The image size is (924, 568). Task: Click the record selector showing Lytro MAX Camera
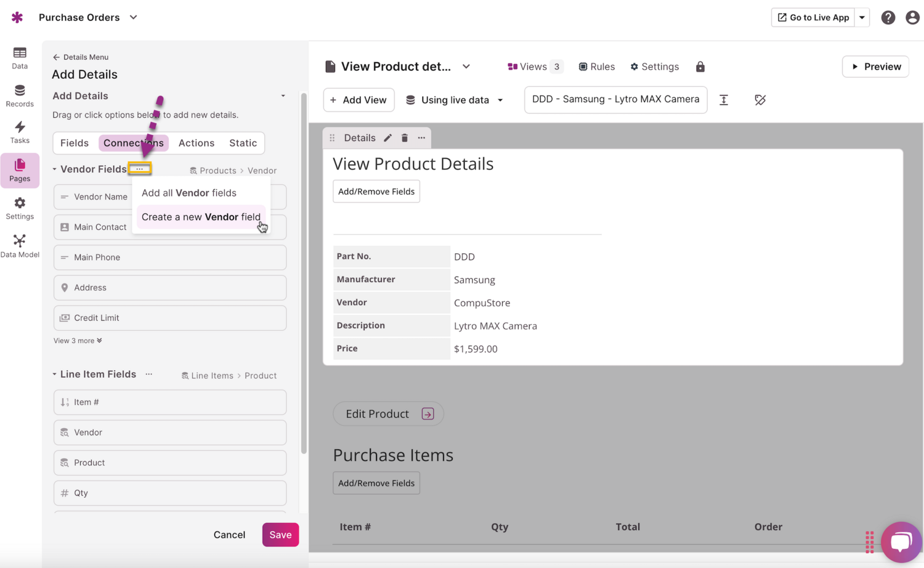(x=615, y=100)
